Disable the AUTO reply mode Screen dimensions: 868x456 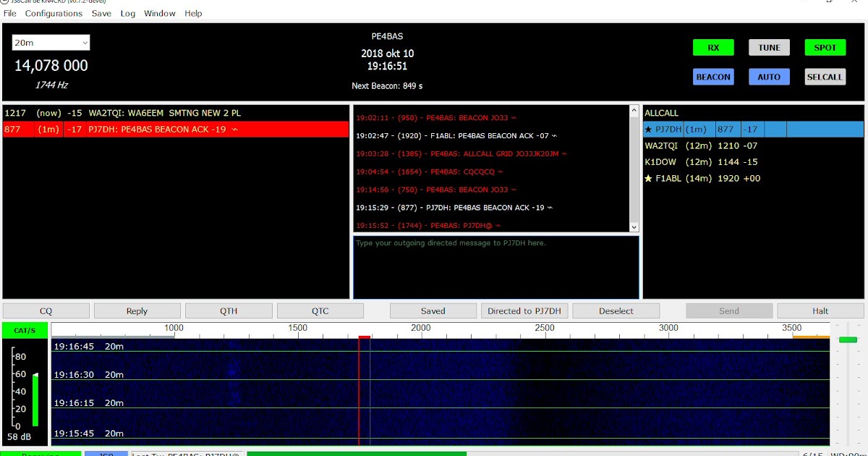click(x=769, y=77)
